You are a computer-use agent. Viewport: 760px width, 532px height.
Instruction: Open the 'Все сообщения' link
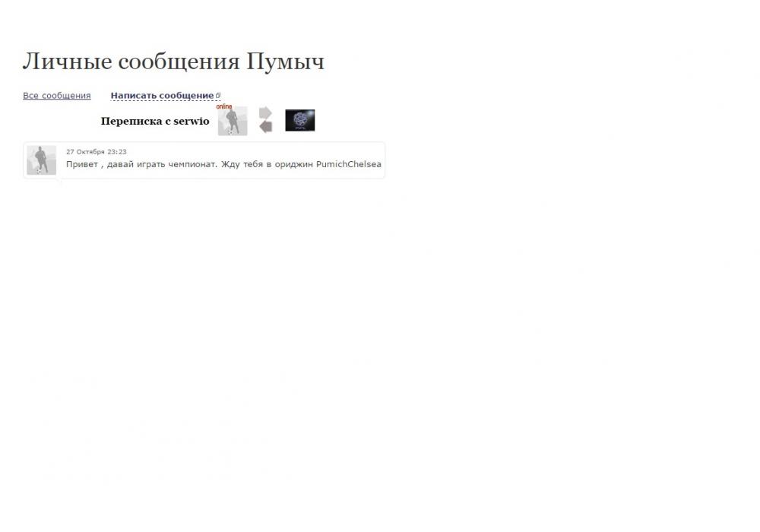coord(57,96)
